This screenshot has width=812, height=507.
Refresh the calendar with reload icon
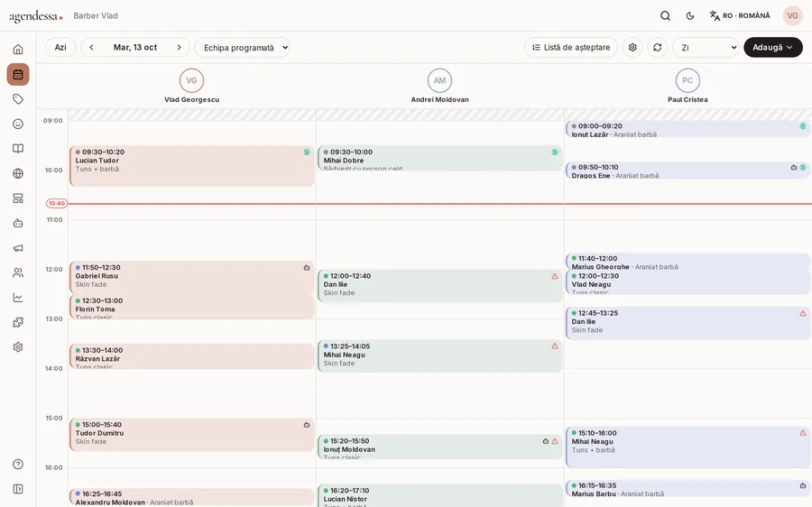click(657, 47)
